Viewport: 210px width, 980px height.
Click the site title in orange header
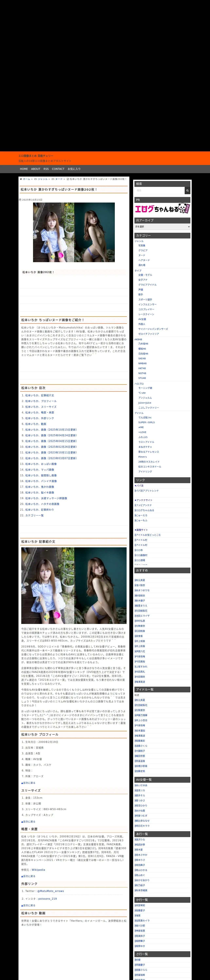pyautogui.click(x=36, y=156)
